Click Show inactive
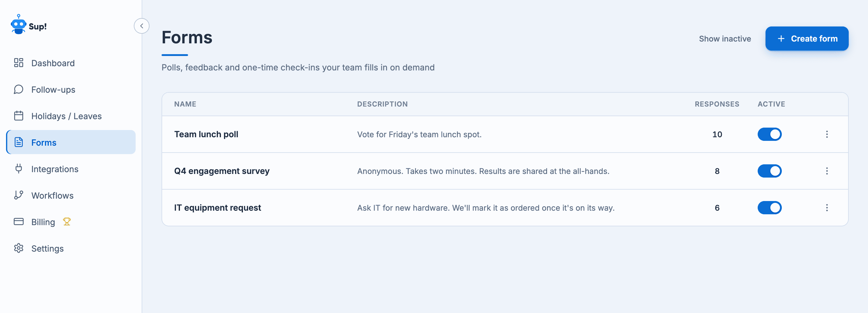The image size is (868, 313). (725, 39)
